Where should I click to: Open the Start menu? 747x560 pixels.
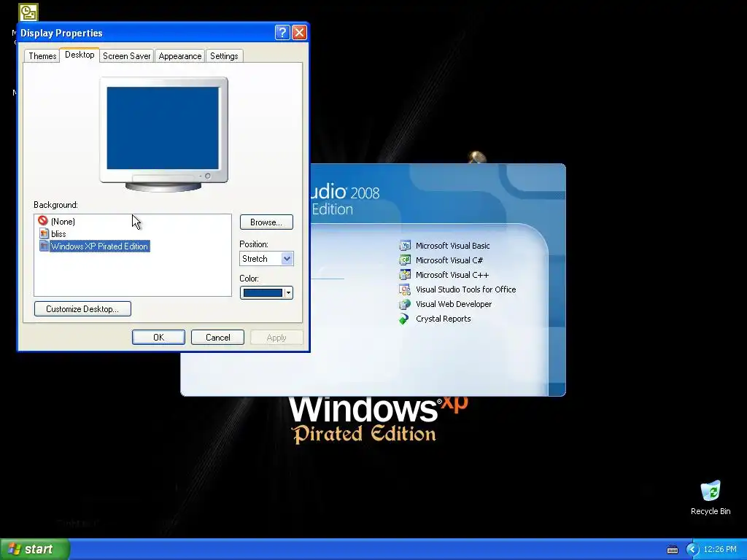pos(35,549)
